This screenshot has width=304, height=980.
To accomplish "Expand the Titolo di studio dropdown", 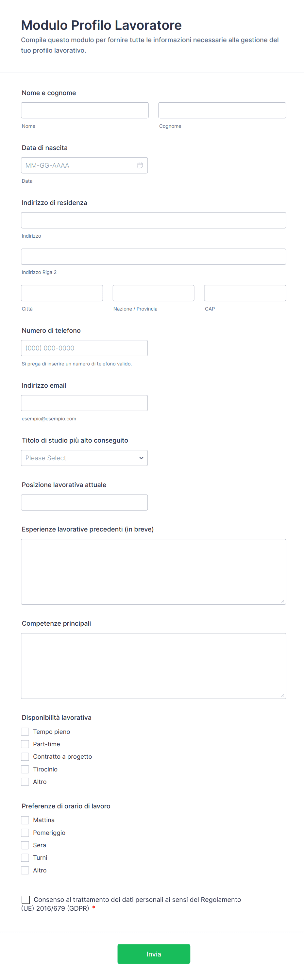I will tap(84, 458).
